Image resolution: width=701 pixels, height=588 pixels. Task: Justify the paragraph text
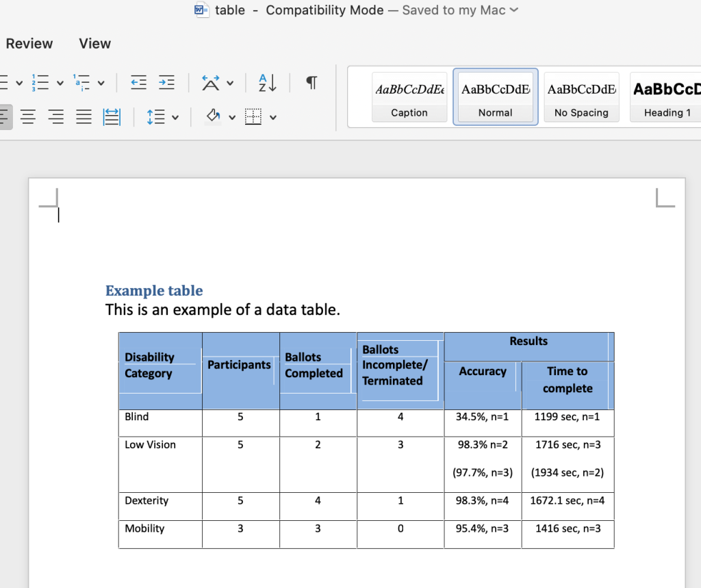(x=84, y=116)
